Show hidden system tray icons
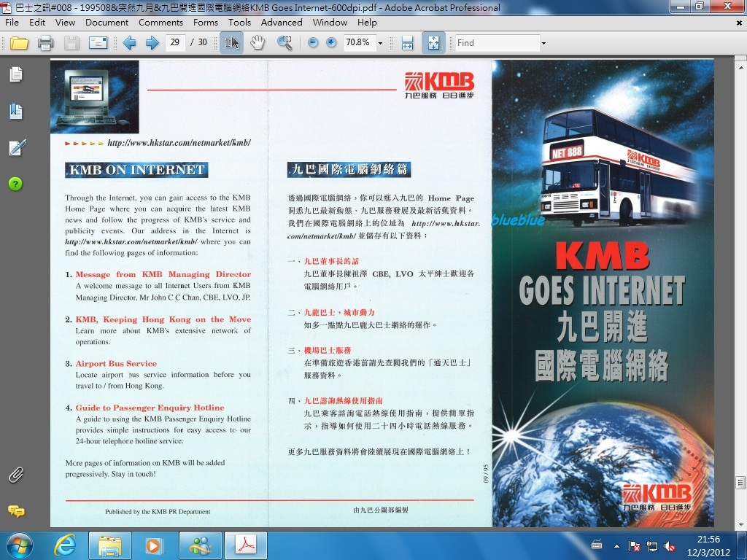The width and height of the screenshot is (747, 560). [617, 546]
